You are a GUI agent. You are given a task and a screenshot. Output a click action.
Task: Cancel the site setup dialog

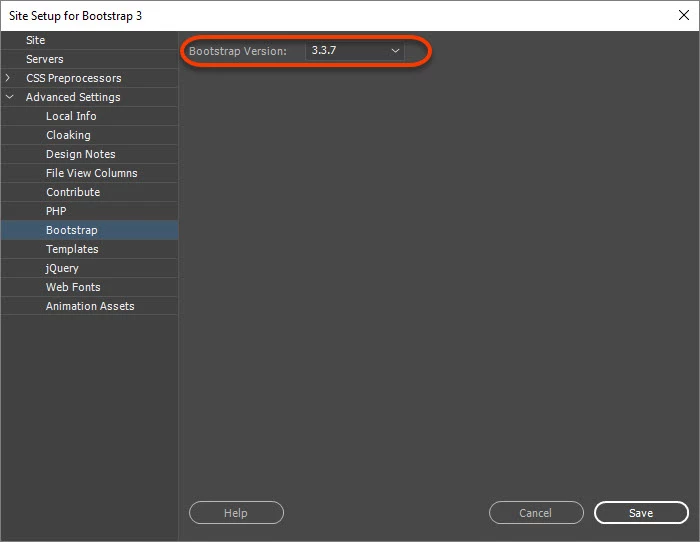tap(536, 513)
